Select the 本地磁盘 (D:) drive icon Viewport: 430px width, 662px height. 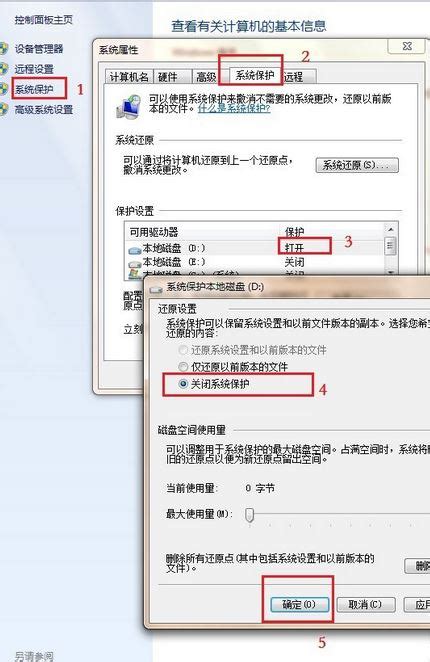134,250
